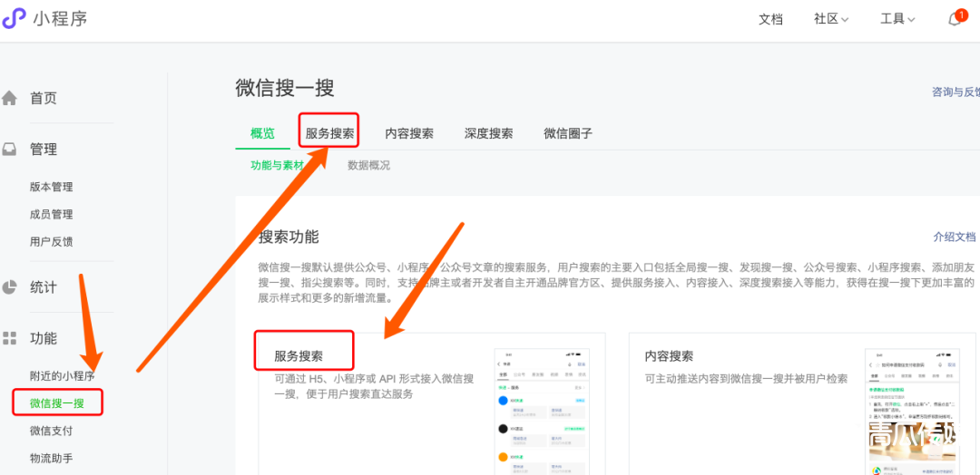Switch to the 服务搜索 tab

(x=329, y=133)
